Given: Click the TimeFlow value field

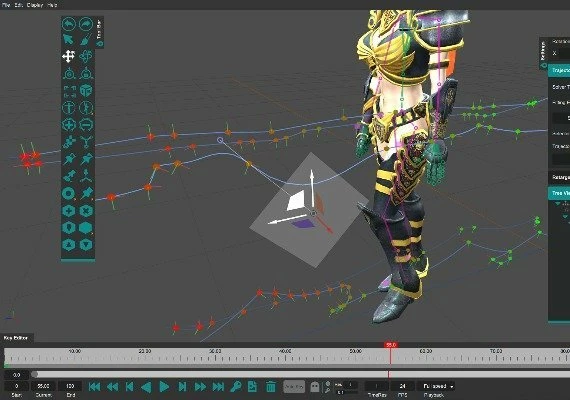Looking at the screenshot, I should 377,386.
